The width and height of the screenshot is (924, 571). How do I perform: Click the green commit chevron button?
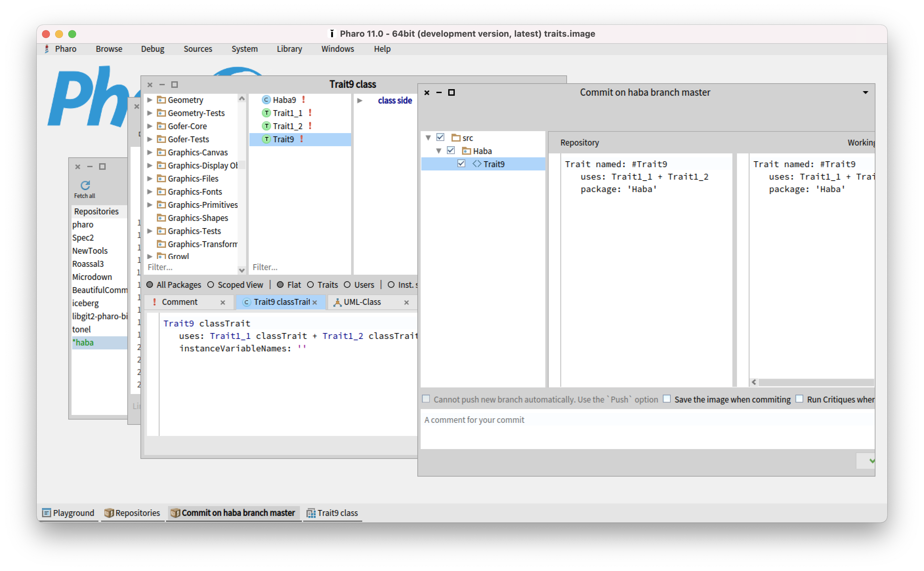(x=872, y=461)
